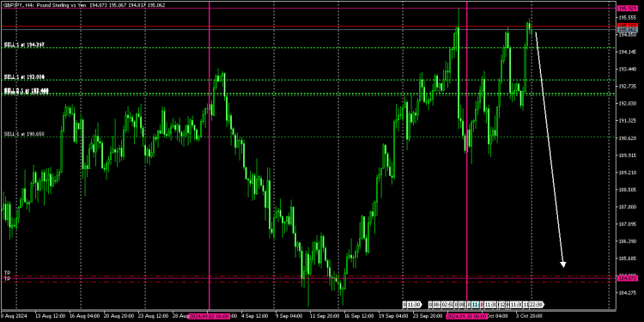Click the 194.145 price scale value
This screenshot has width=644, height=322.
pyautogui.click(x=627, y=52)
